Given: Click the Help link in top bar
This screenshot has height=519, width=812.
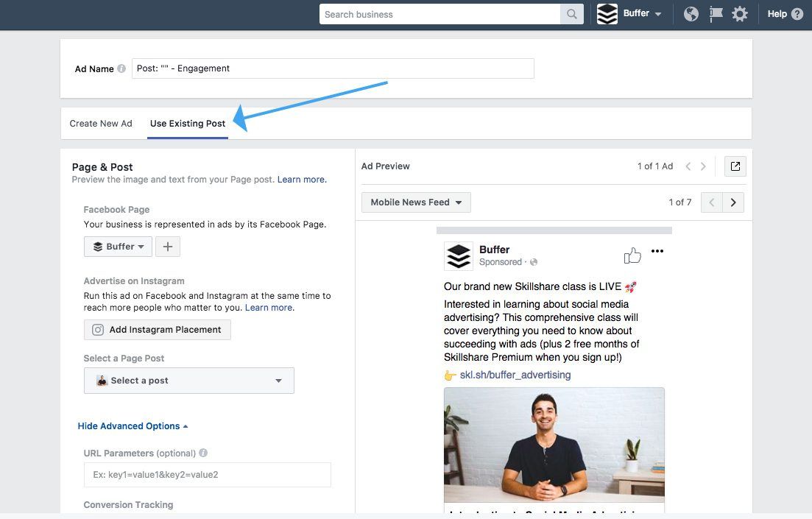Looking at the screenshot, I should [777, 14].
